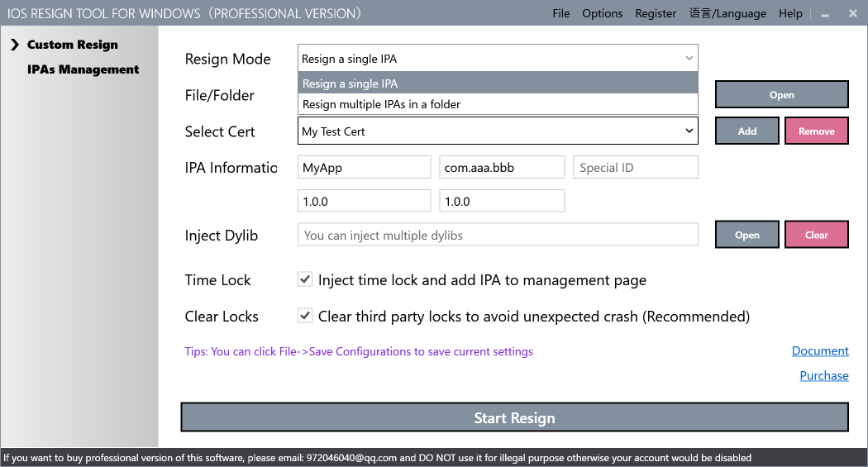Viewport: 868px width, 467px height.
Task: Open the IPAs Management page
Action: 83,69
